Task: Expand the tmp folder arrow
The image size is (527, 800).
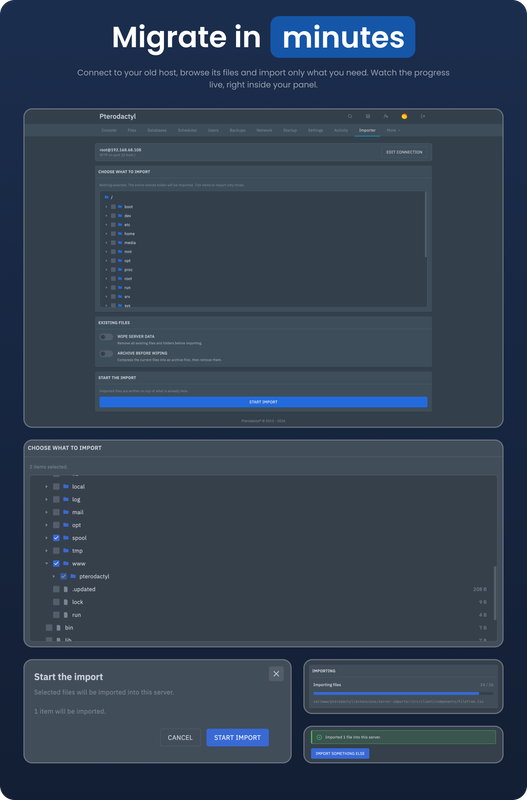Action: pyautogui.click(x=46, y=551)
